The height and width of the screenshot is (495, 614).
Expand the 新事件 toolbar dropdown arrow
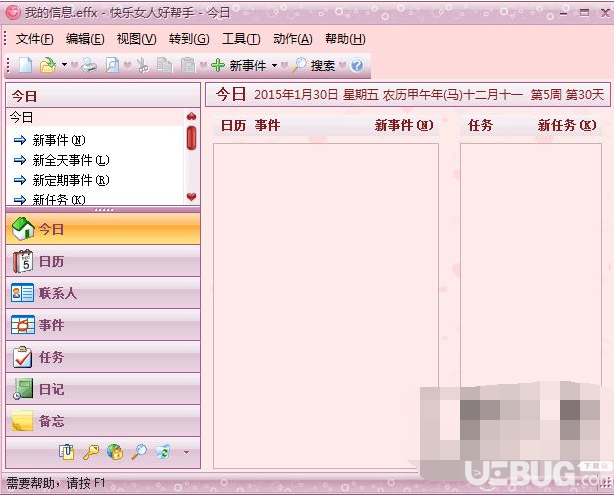click(274, 65)
